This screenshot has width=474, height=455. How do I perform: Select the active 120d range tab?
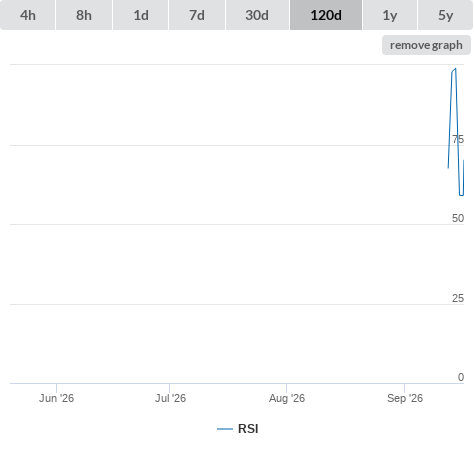coord(326,15)
